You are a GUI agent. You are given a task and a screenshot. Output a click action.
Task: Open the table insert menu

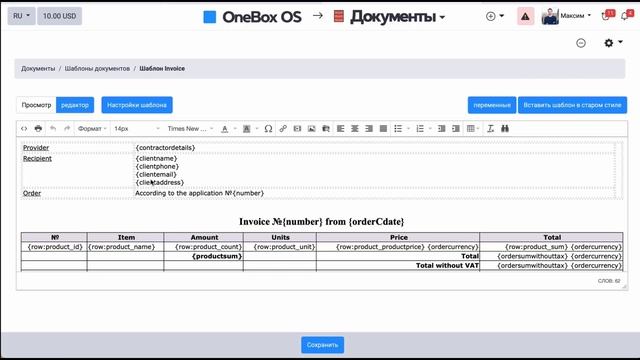[473, 129]
